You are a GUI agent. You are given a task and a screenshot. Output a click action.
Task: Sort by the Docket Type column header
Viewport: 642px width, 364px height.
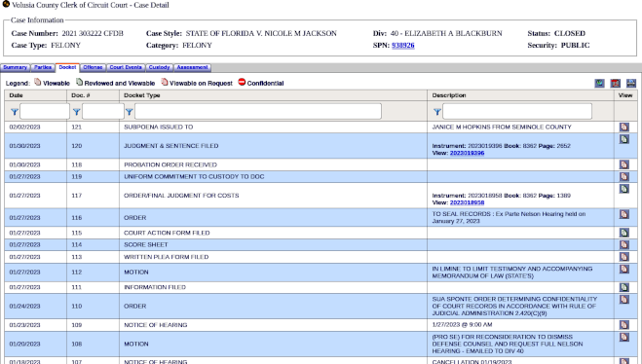pyautogui.click(x=142, y=95)
